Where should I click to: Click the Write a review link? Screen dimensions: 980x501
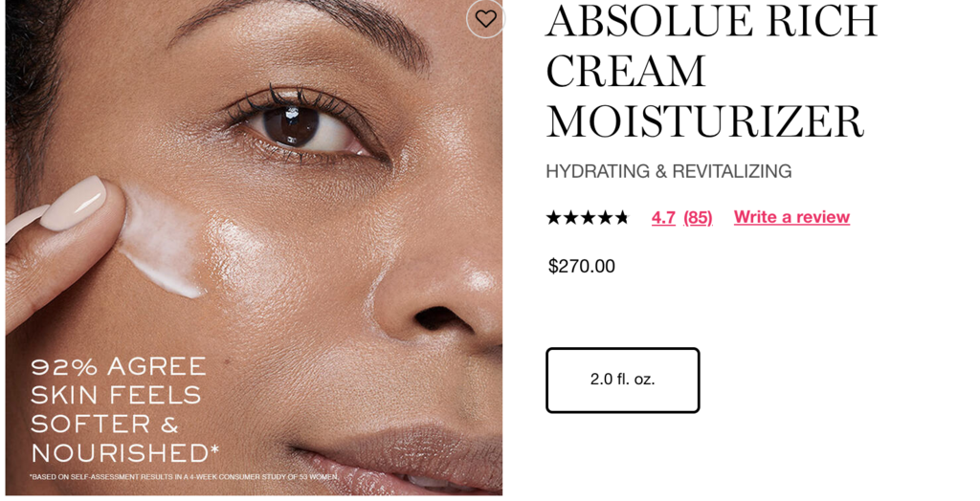pos(791,217)
